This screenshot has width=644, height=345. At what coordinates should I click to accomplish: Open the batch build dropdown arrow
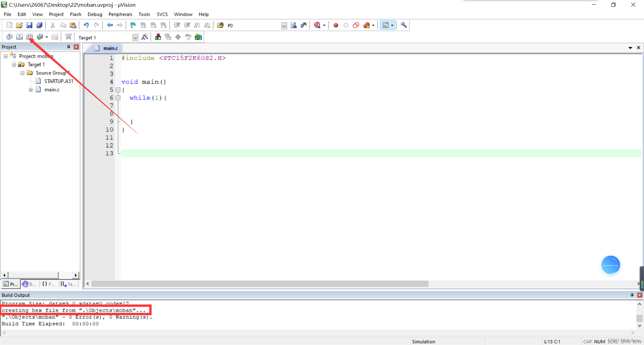(x=47, y=37)
